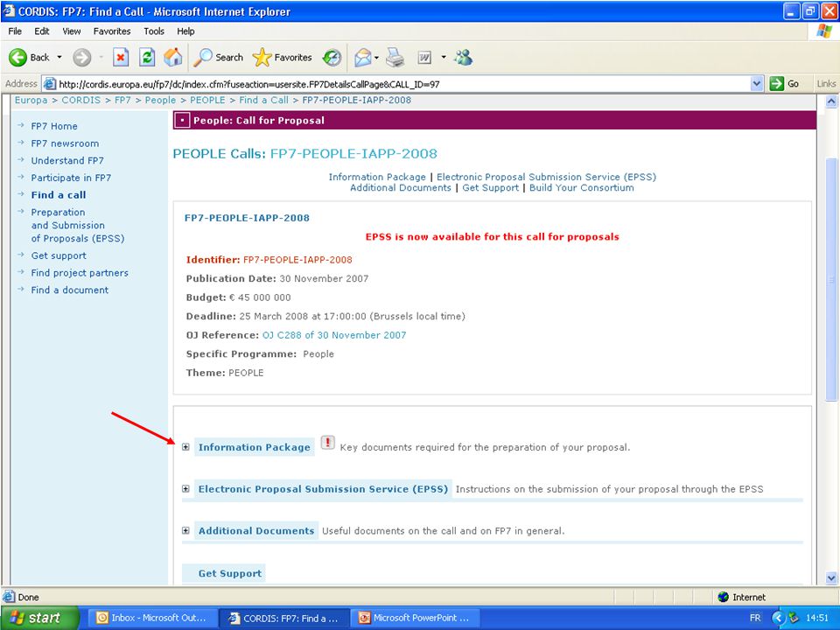Open the Back button history dropdown arrow
This screenshot has width=840, height=630.
click(x=59, y=58)
